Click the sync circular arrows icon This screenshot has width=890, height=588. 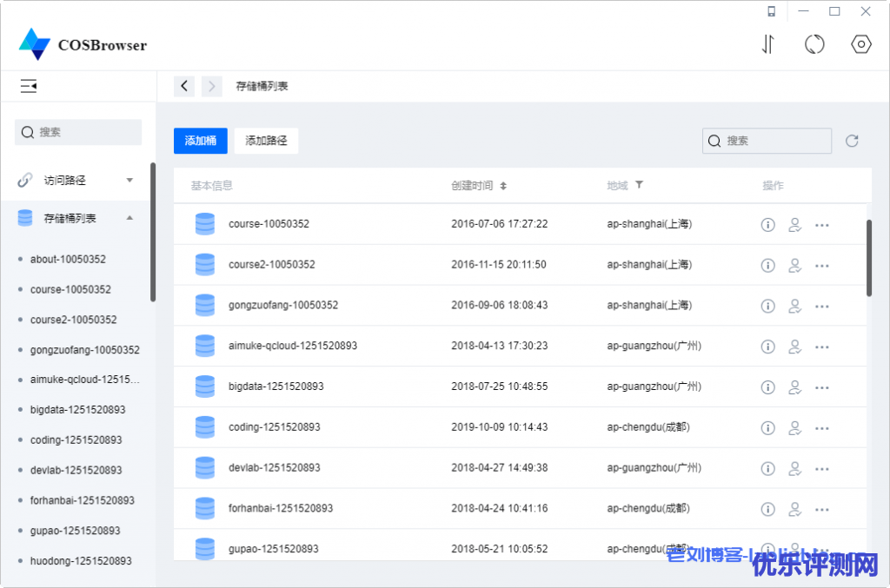coord(814,45)
